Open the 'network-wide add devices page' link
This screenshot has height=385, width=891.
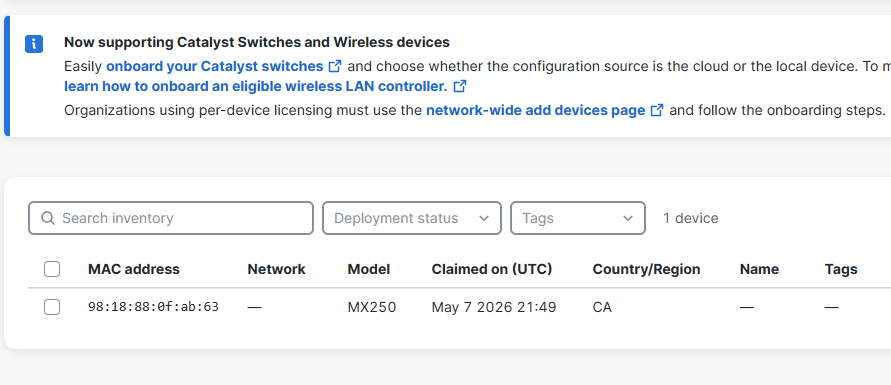[x=535, y=110]
